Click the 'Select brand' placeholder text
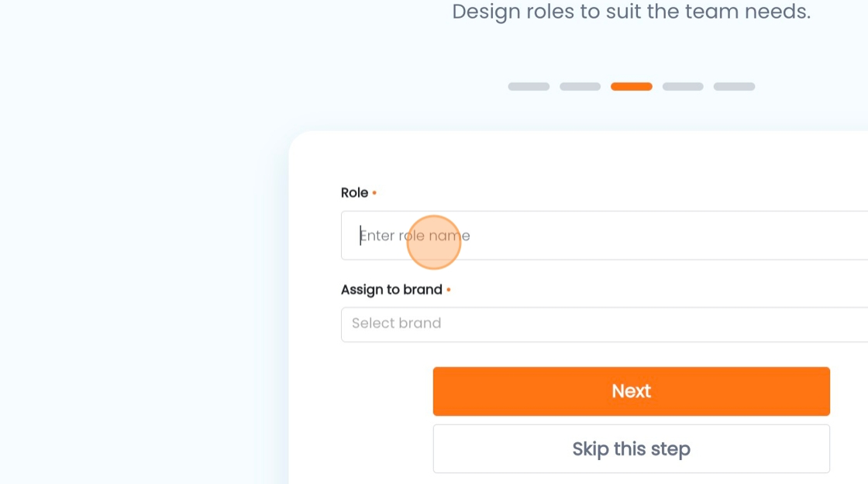 pos(396,323)
